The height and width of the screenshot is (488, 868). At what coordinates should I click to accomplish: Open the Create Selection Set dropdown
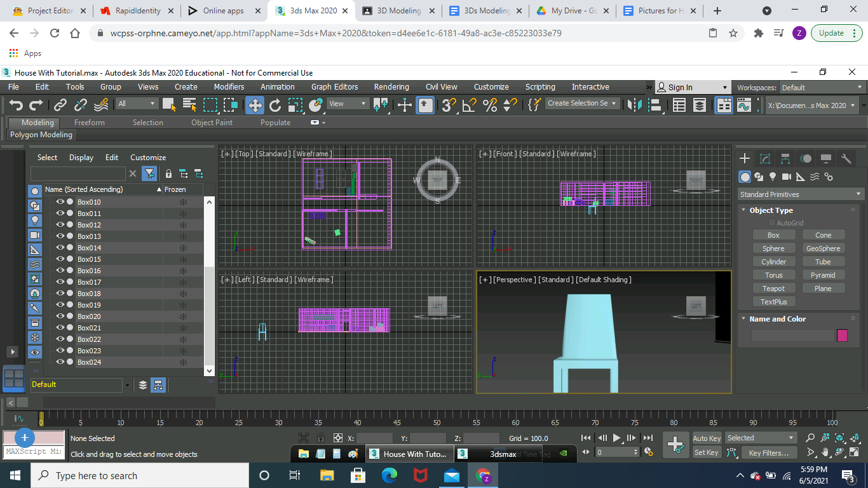(582, 103)
